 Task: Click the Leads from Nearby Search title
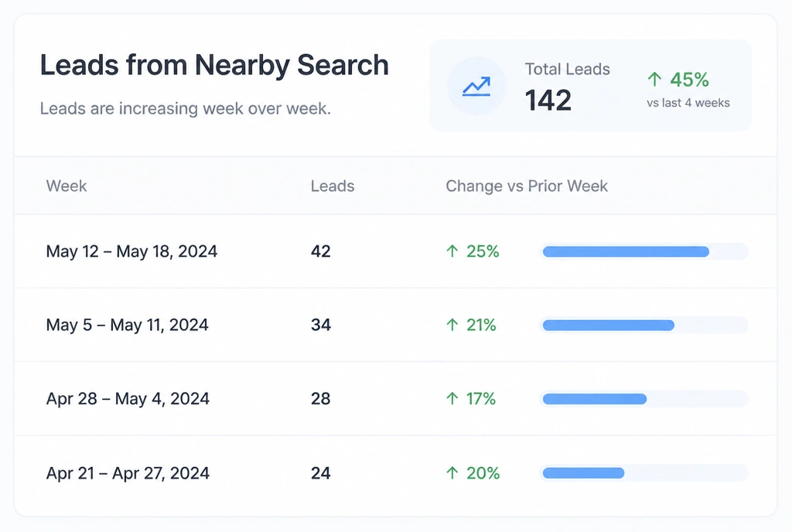pos(214,65)
